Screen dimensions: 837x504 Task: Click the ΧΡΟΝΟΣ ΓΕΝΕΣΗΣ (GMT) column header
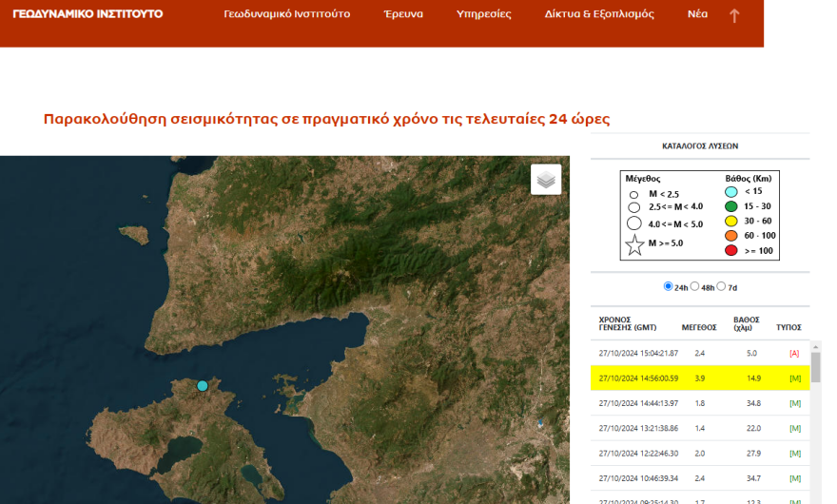coord(627,323)
